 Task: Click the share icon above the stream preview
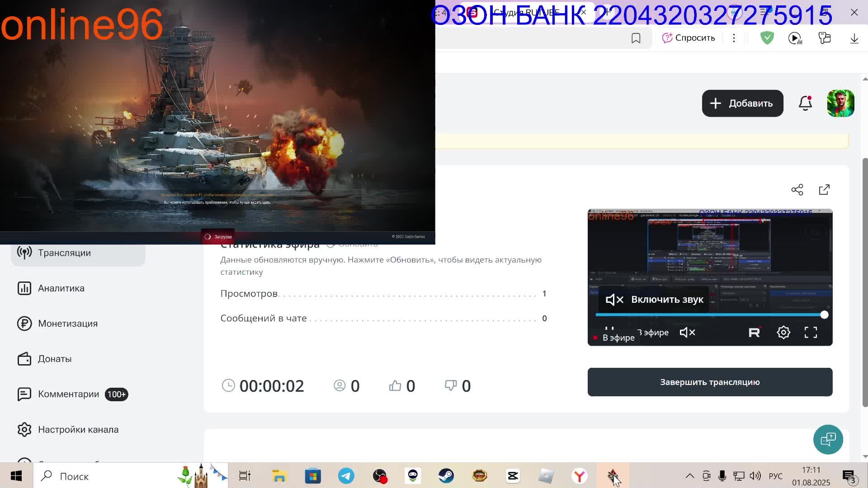(x=797, y=189)
